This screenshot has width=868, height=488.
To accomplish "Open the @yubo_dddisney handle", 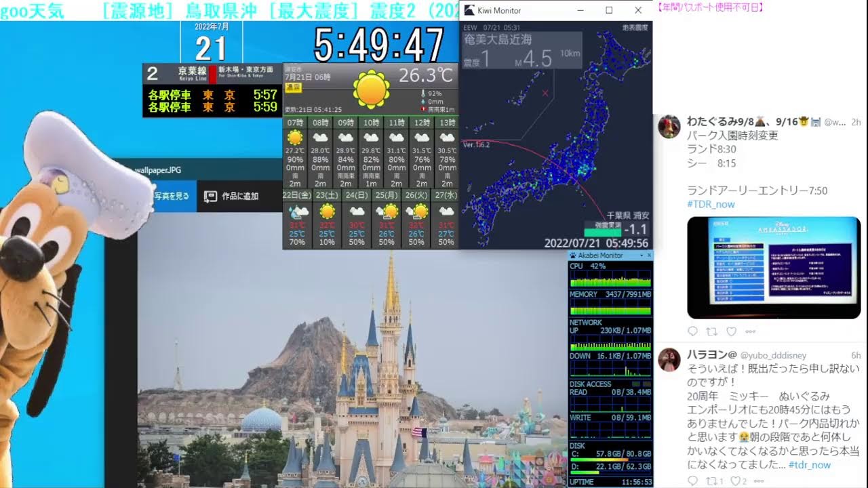I will (x=773, y=355).
